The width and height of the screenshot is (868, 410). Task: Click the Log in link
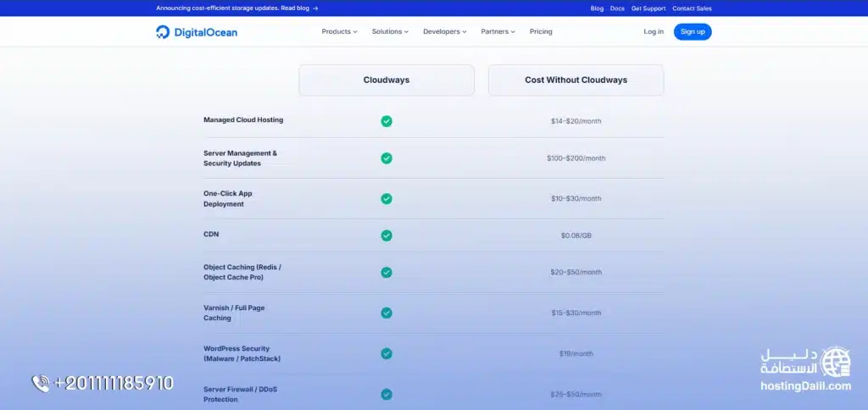click(x=654, y=32)
